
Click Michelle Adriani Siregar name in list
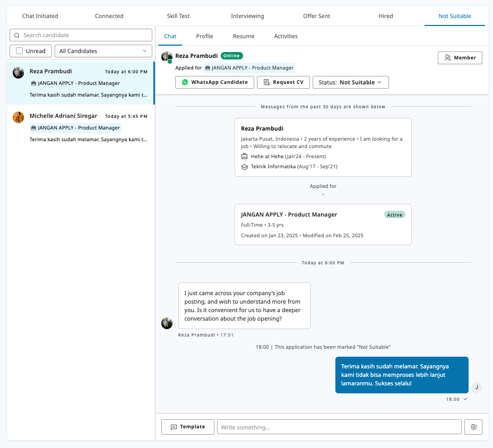[x=63, y=116]
